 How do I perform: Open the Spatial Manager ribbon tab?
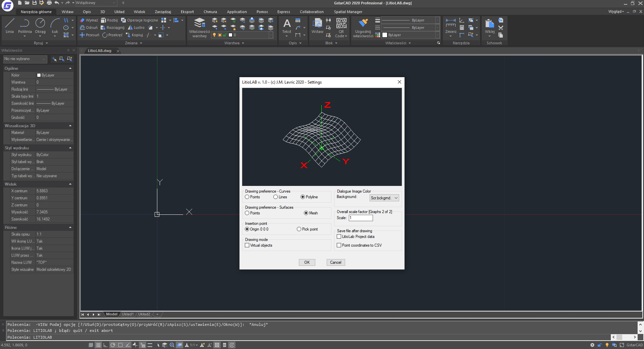tap(348, 12)
